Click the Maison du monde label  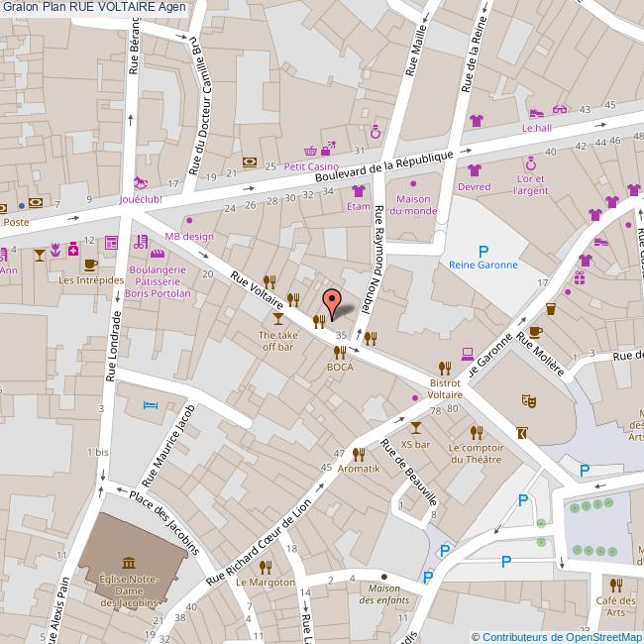tap(414, 204)
